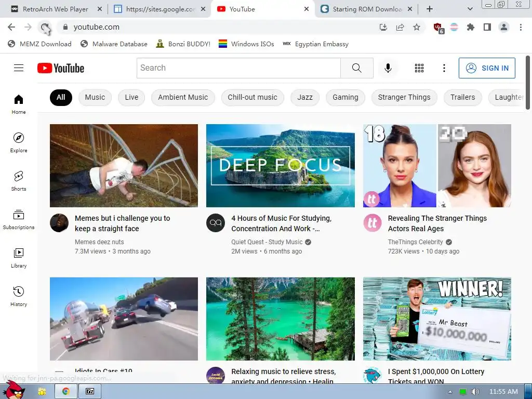Open Quiet Quest channel avatar
This screenshot has height=399, width=532.
click(216, 223)
